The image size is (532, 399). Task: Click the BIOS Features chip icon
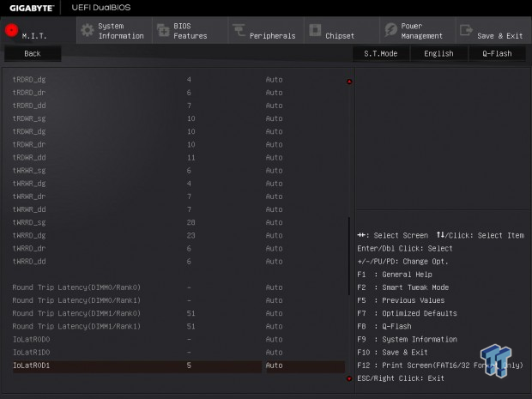163,30
